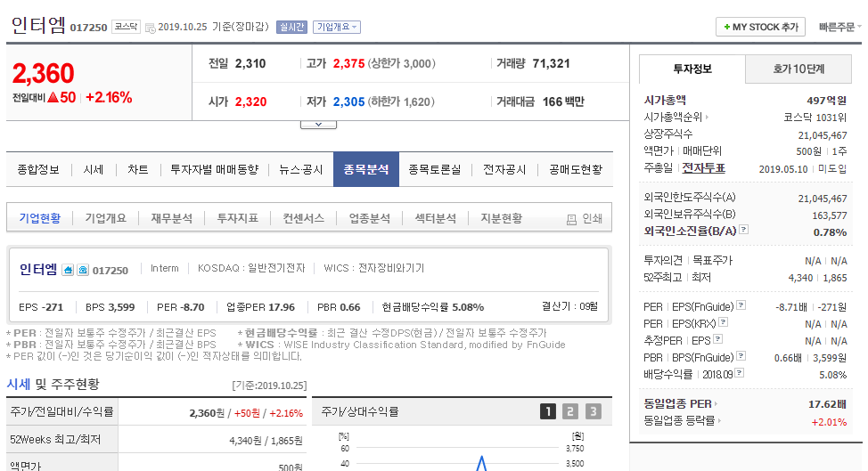Click the calendar-clock icon beside 2019.10.25
Viewport: 868px width, 471px height.
click(150, 28)
